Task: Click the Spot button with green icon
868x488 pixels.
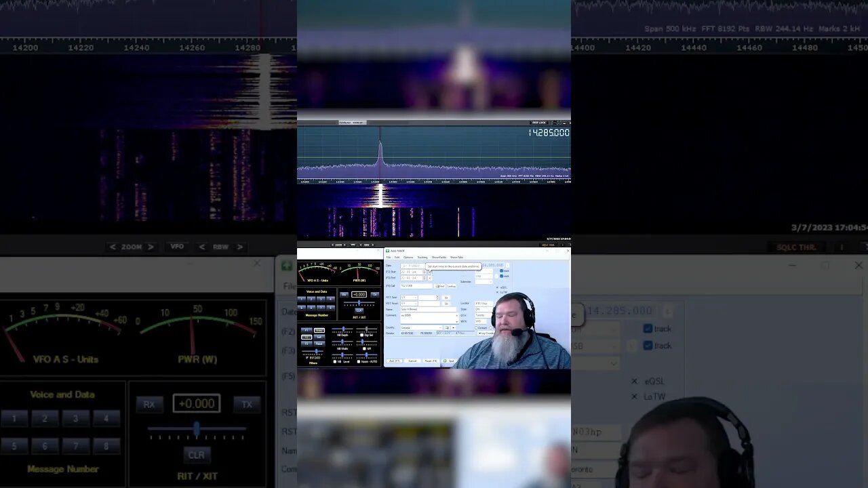Action: coord(448,361)
